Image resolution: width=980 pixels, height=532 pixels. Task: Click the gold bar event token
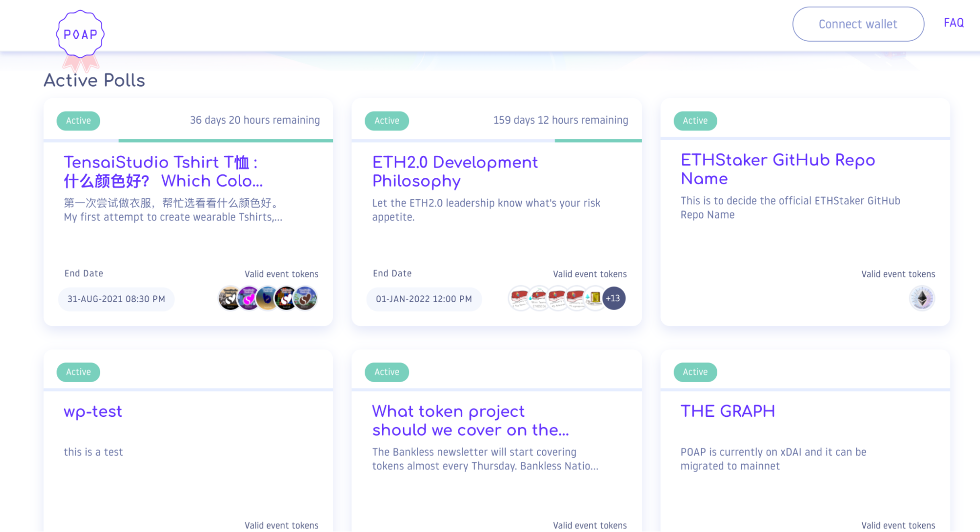click(x=595, y=298)
